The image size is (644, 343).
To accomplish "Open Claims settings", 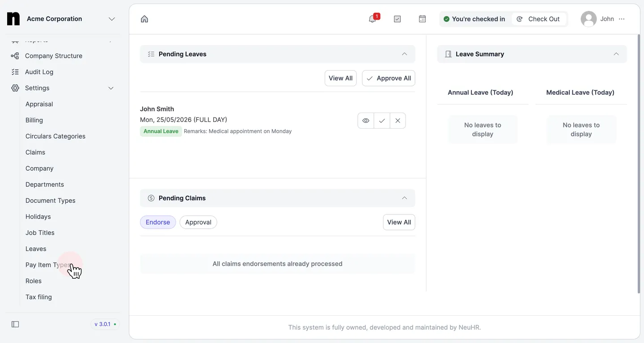I will click(x=35, y=152).
